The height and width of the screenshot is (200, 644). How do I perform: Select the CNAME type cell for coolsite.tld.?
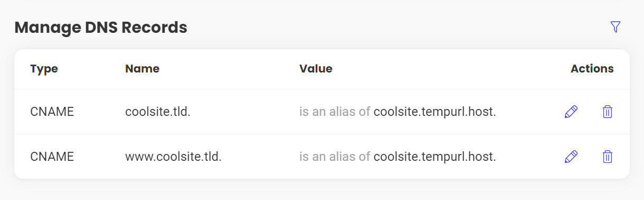click(x=52, y=112)
